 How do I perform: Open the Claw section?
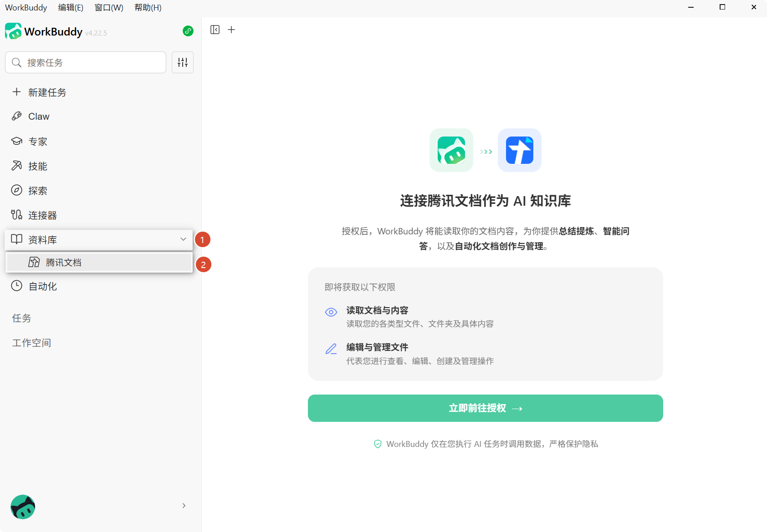[99, 117]
